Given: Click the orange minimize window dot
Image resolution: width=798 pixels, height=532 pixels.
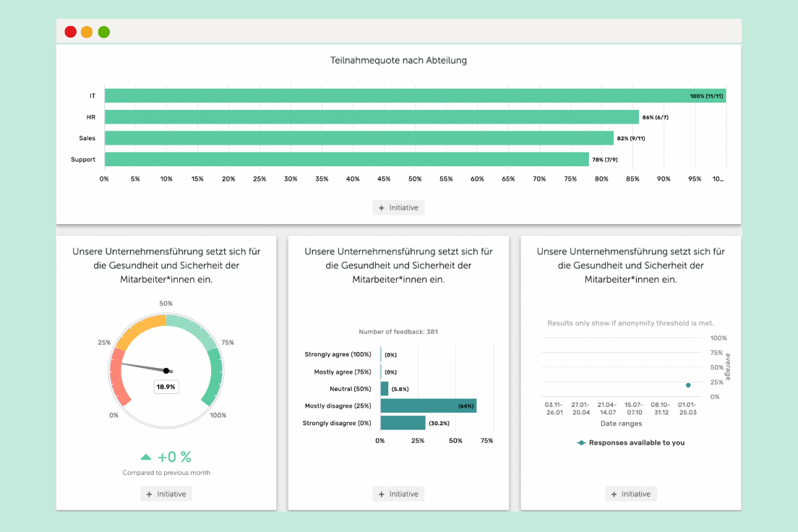Looking at the screenshot, I should [x=87, y=32].
